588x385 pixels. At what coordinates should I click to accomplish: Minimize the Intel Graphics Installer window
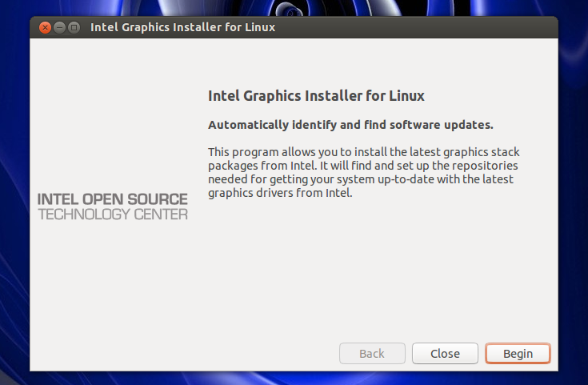60,27
